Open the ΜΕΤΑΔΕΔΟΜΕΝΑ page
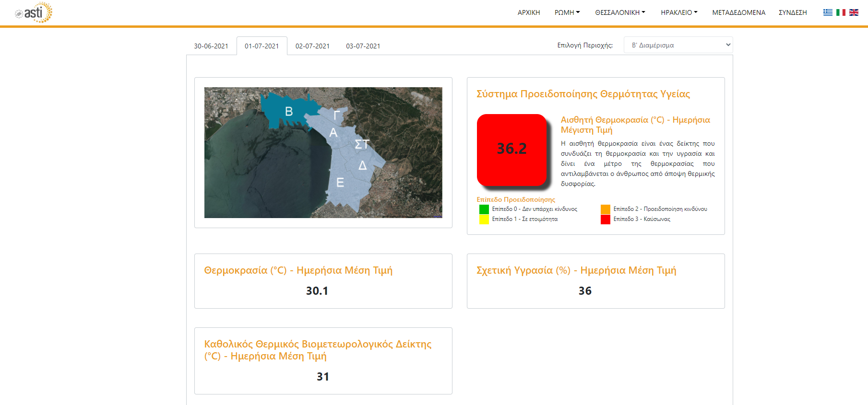The image size is (868, 405). pos(738,12)
